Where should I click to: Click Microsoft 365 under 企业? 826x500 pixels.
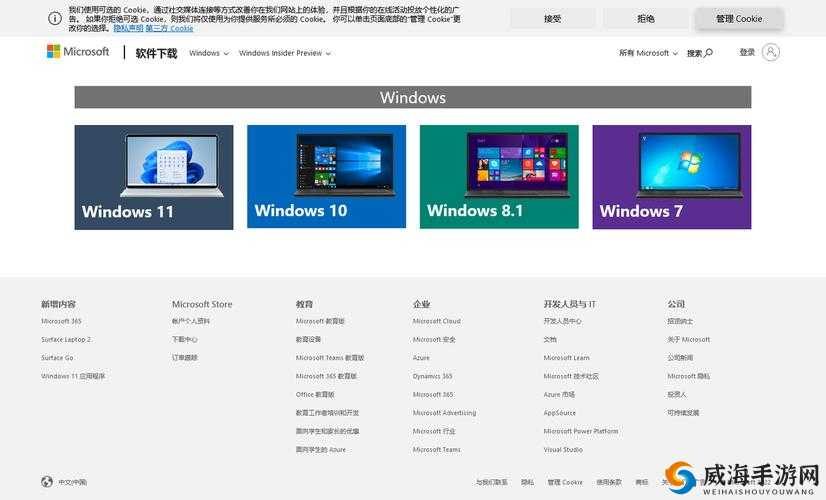coord(433,395)
